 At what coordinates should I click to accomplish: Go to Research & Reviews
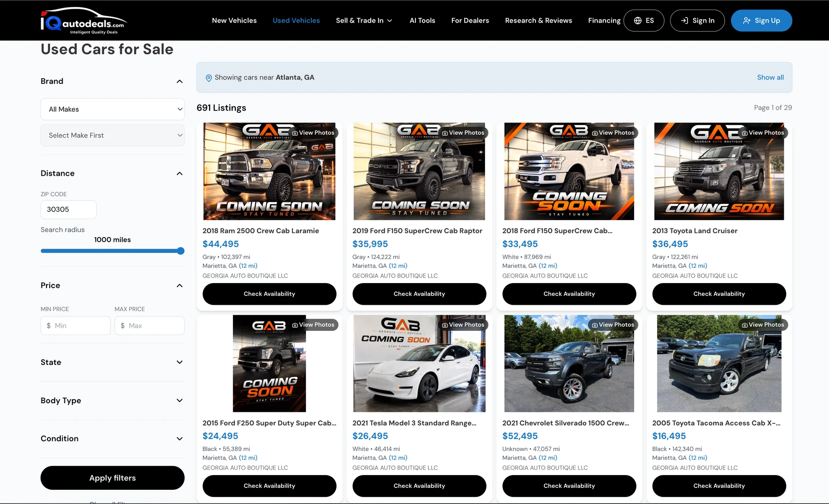(x=538, y=21)
